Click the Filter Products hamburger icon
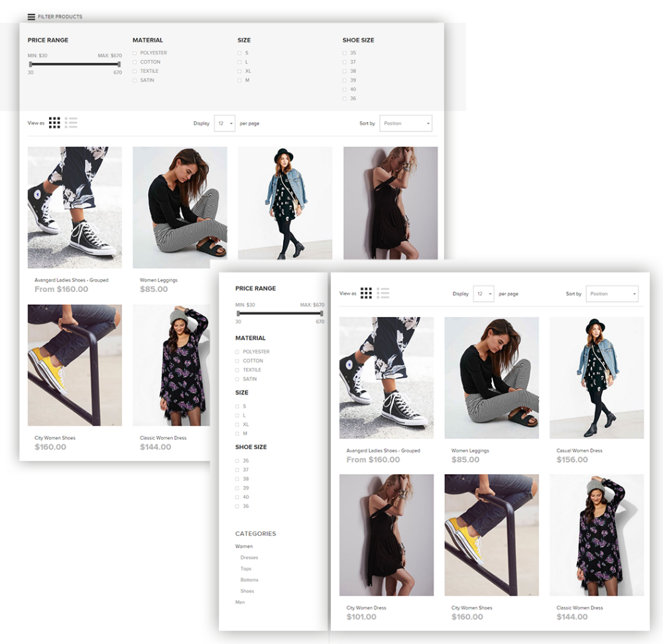 pos(31,17)
